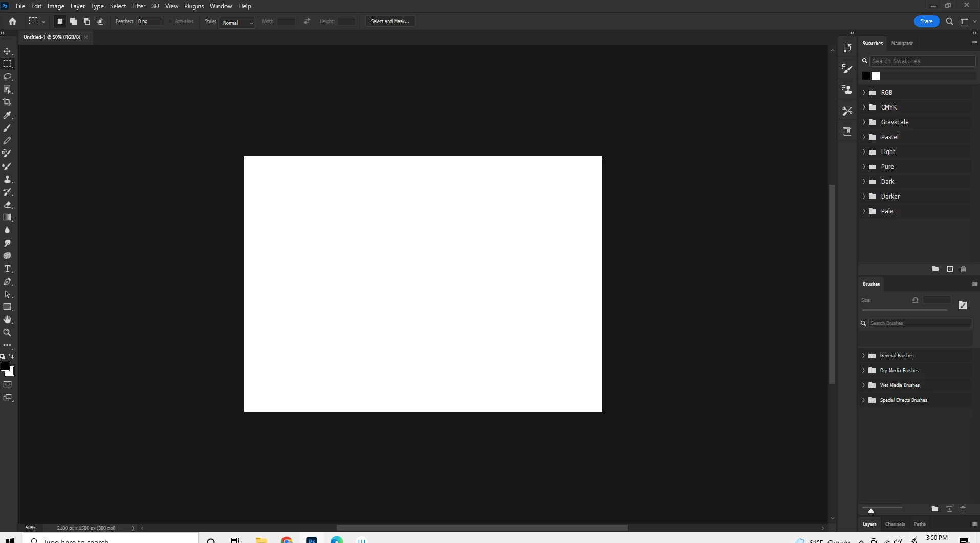This screenshot has width=980, height=543.
Task: Toggle brush settings panel button in Brushes
Action: tap(963, 306)
